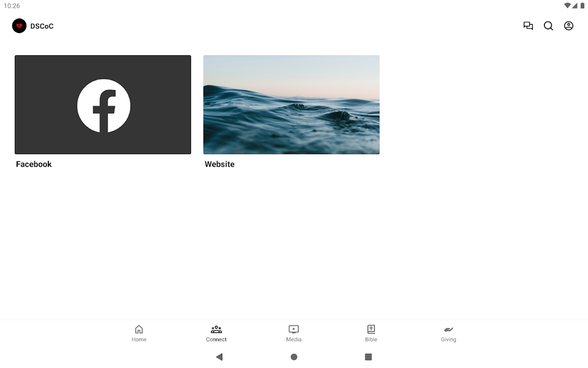Screen dimensions: 588x368
Task: Tap the Home house icon
Action: point(139,329)
